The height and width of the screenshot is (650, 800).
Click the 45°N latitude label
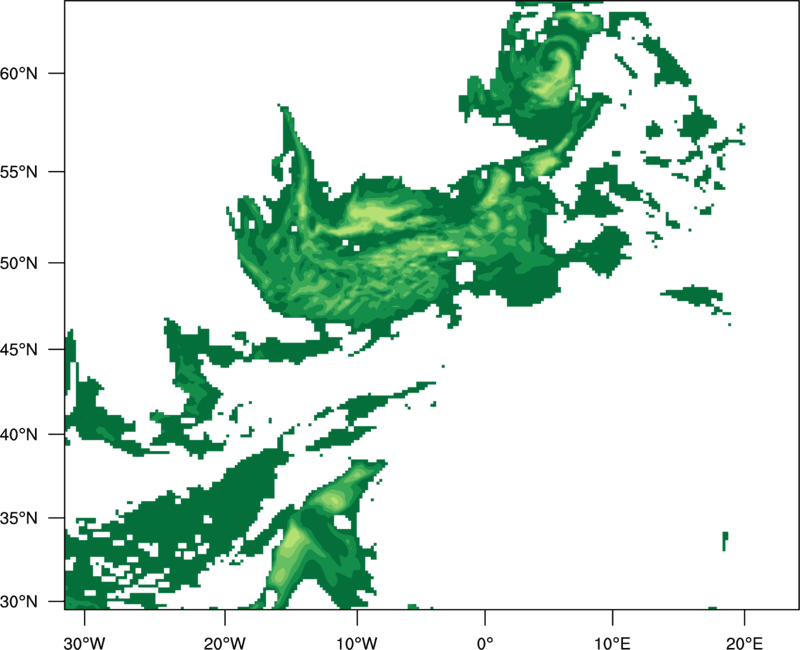click(x=19, y=349)
